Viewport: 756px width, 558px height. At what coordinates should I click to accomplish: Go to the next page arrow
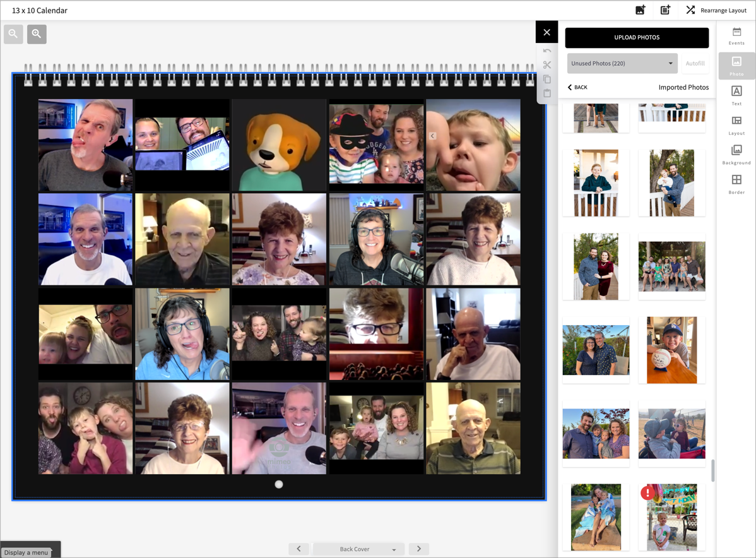tap(419, 549)
